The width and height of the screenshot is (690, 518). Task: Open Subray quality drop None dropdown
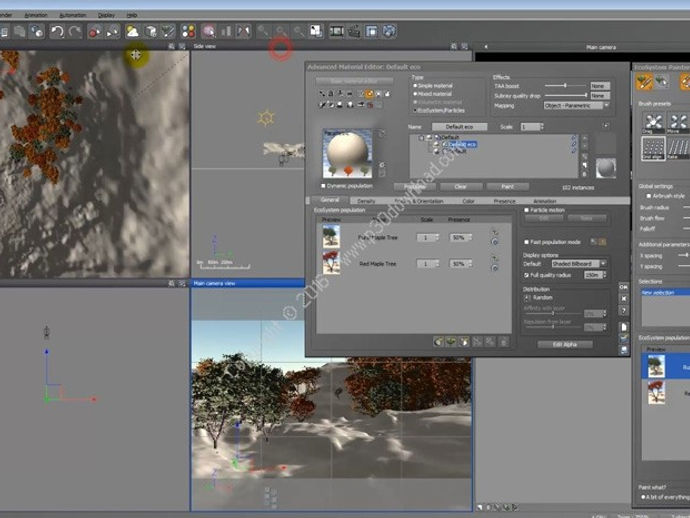tap(600, 96)
